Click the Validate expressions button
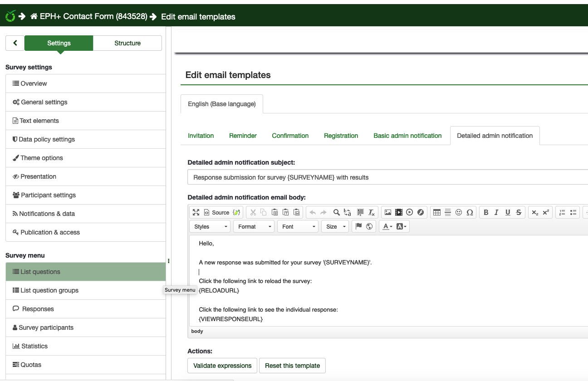 tap(222, 366)
